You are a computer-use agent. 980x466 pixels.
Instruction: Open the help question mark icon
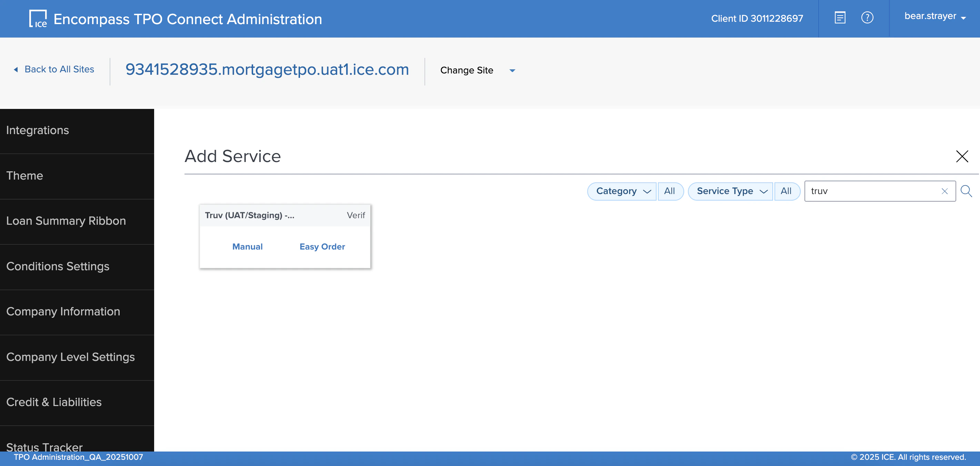pyautogui.click(x=868, y=18)
